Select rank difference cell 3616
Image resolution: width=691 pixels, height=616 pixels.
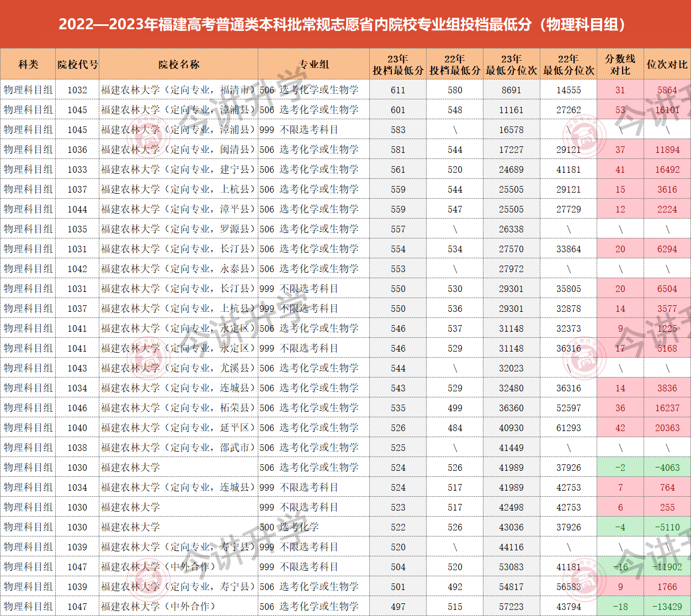pos(667,189)
